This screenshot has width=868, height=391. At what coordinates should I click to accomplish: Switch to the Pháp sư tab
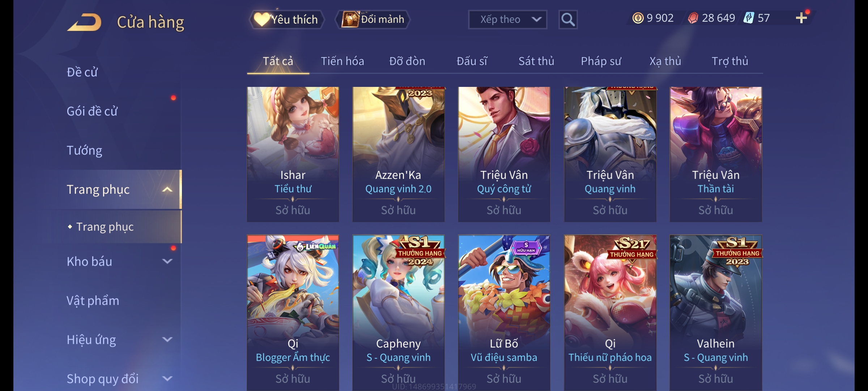pyautogui.click(x=601, y=61)
